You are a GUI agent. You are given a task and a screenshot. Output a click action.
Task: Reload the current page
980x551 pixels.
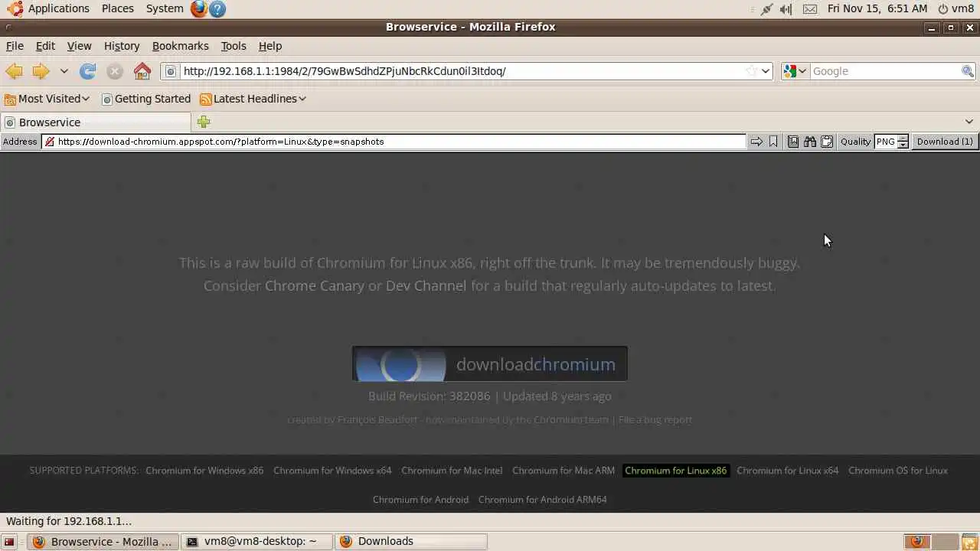coord(88,71)
